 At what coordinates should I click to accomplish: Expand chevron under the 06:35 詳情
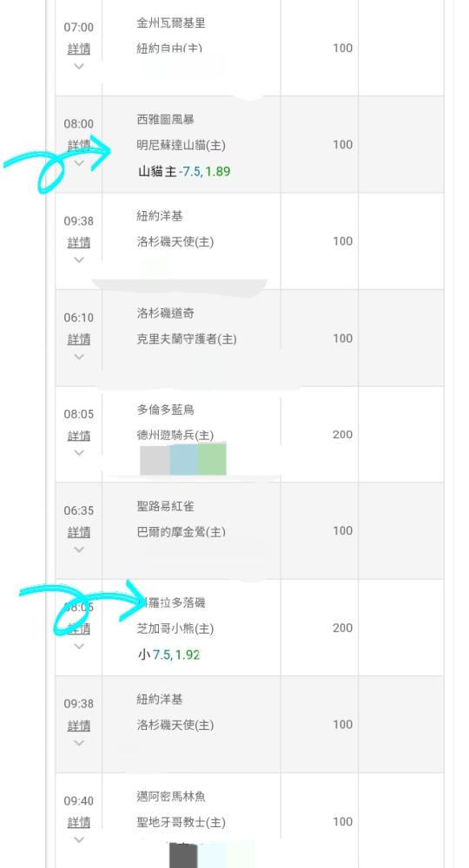tap(79, 549)
